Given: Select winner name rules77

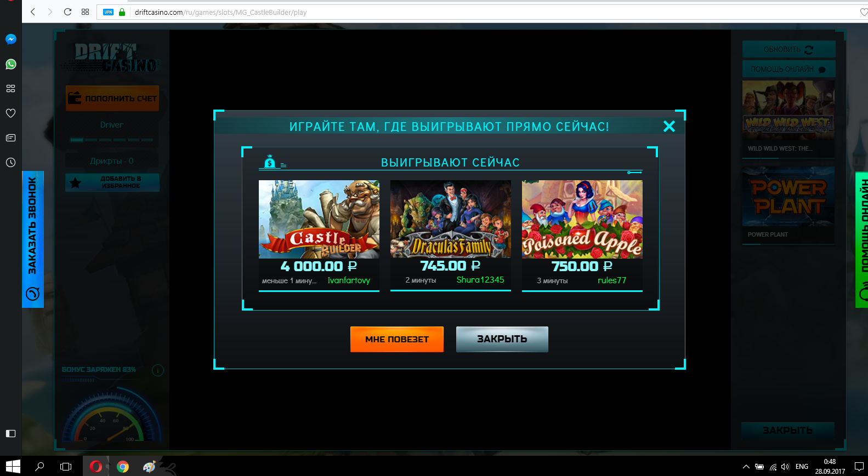Looking at the screenshot, I should point(612,280).
